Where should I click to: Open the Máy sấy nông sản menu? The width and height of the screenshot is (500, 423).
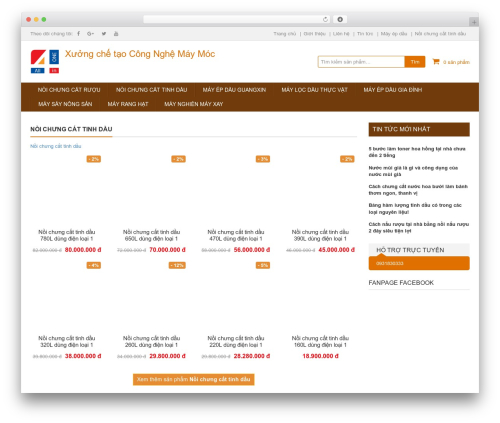65,104
